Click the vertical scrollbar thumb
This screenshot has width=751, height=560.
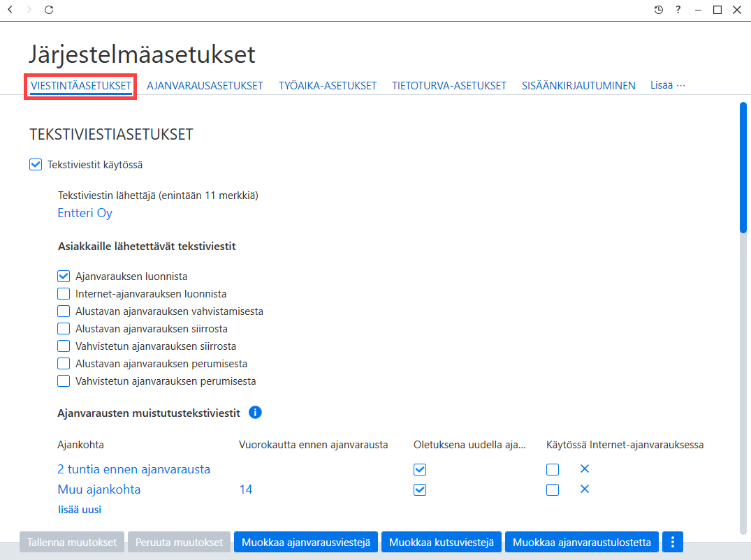coord(743,168)
